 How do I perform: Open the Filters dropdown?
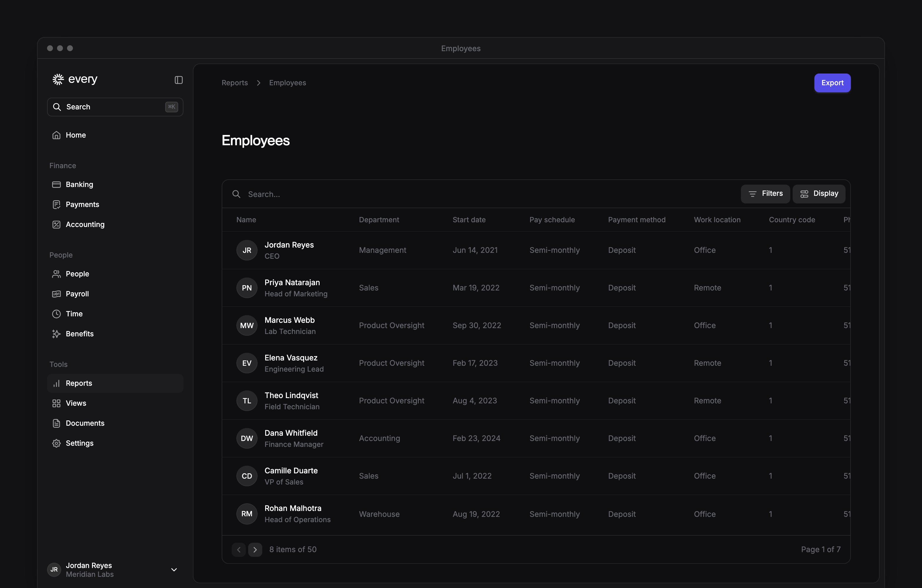[x=765, y=194]
